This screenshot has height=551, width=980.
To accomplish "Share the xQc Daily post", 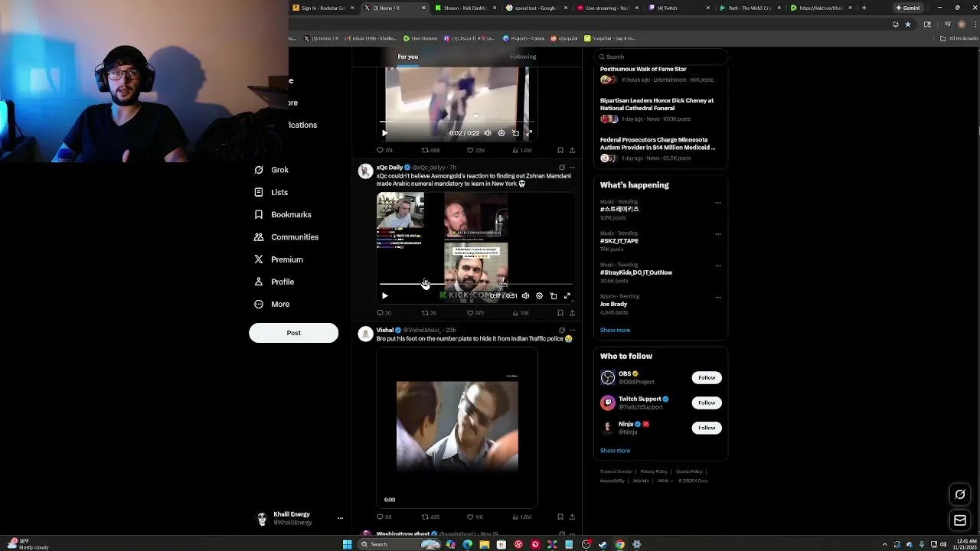I will click(572, 313).
